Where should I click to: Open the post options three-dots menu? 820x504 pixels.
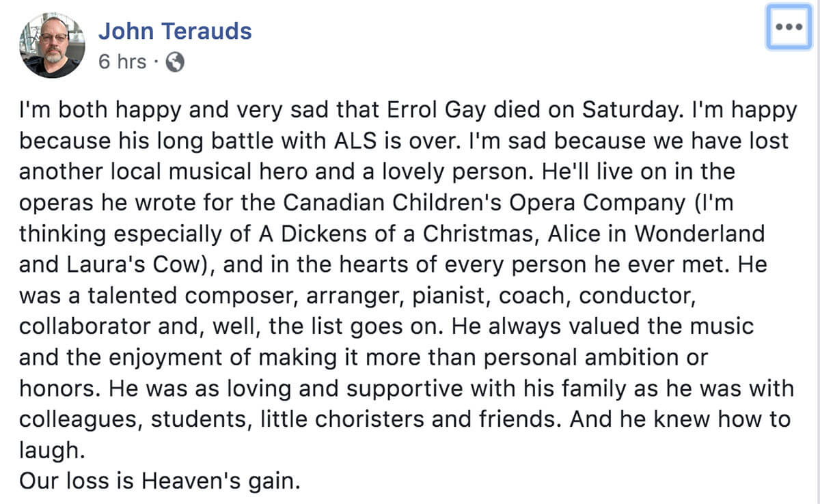[x=788, y=27]
